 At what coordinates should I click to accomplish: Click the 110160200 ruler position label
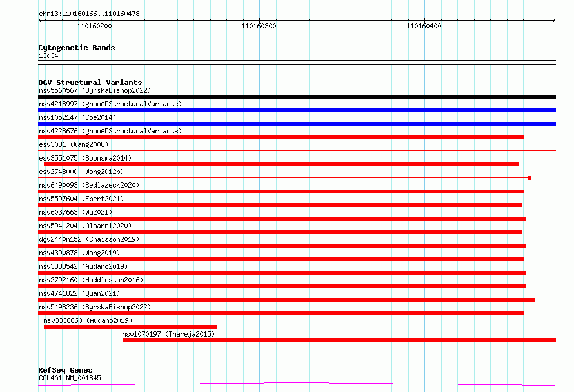point(94,26)
